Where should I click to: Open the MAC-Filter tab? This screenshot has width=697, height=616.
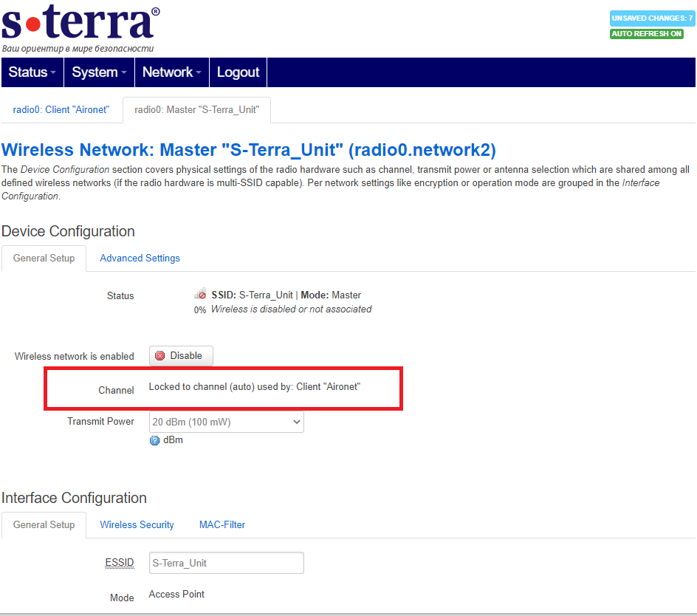(222, 525)
